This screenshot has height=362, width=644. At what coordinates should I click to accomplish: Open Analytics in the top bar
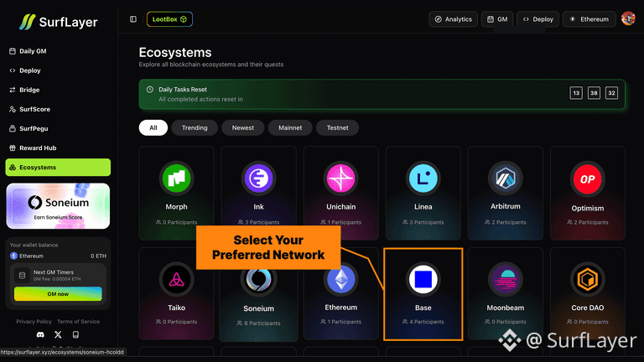pyautogui.click(x=453, y=19)
